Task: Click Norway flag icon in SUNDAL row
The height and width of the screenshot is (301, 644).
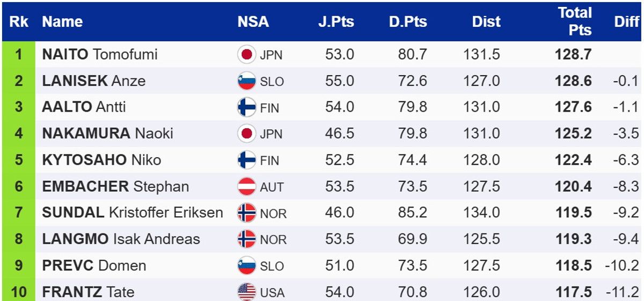Action: [247, 213]
